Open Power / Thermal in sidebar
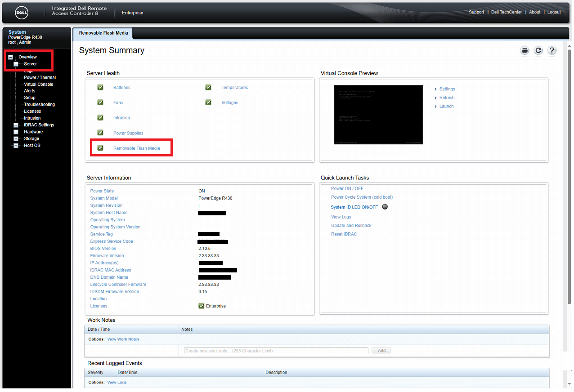This screenshot has height=392, width=574. tap(40, 77)
